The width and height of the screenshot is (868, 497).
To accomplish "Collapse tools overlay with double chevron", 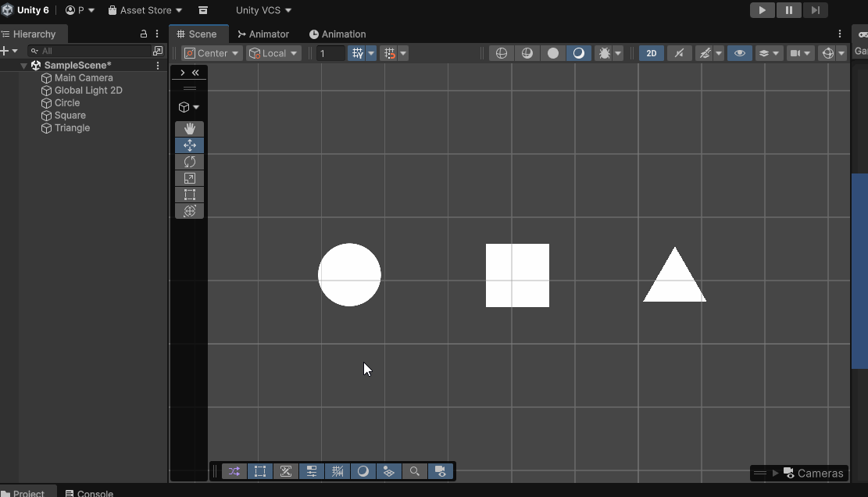I will coord(195,73).
